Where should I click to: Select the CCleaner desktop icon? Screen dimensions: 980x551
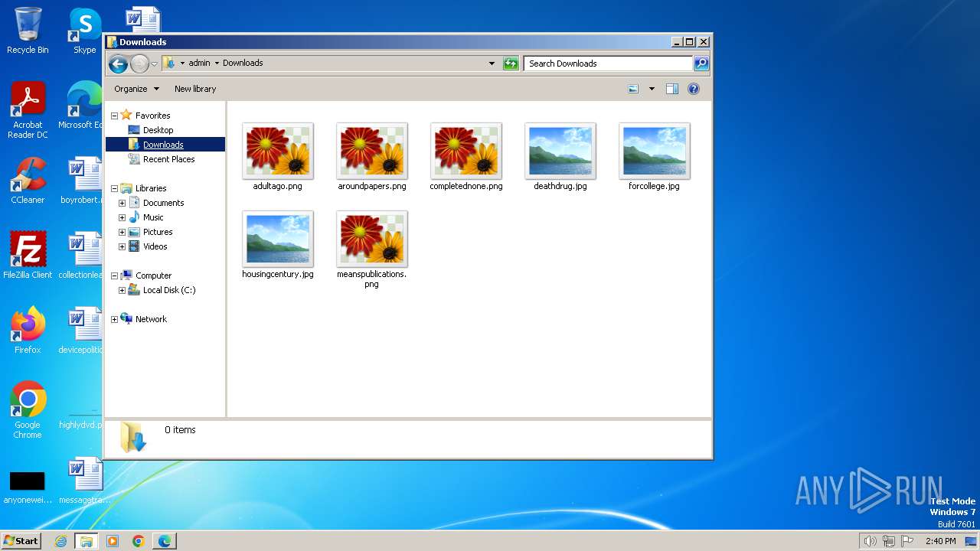tap(28, 181)
